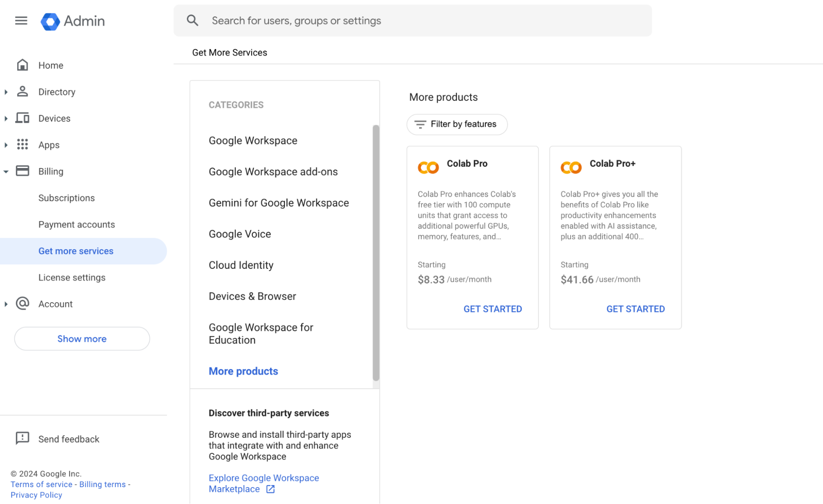Open the hamburger main menu
Viewport: 823px width, 504px height.
coord(21,21)
